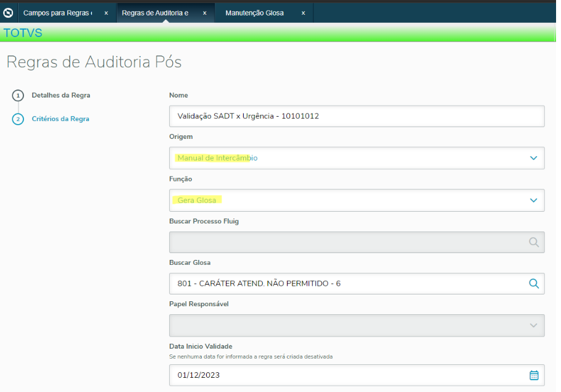561x392 pixels.
Task: Go to Detalhes da Regra step
Action: click(x=61, y=96)
